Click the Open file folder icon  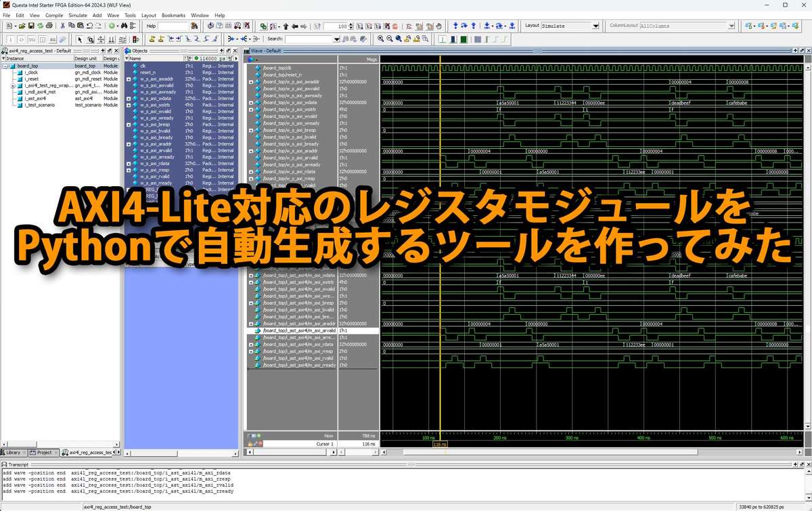click(x=22, y=26)
